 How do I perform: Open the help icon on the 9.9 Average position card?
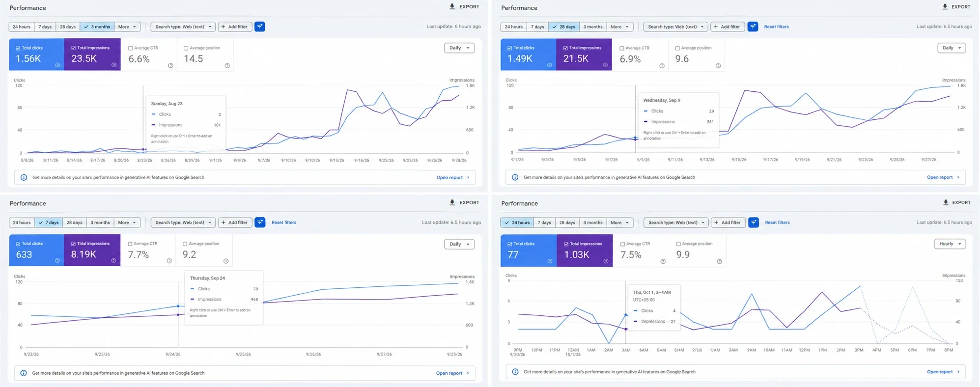click(x=719, y=261)
